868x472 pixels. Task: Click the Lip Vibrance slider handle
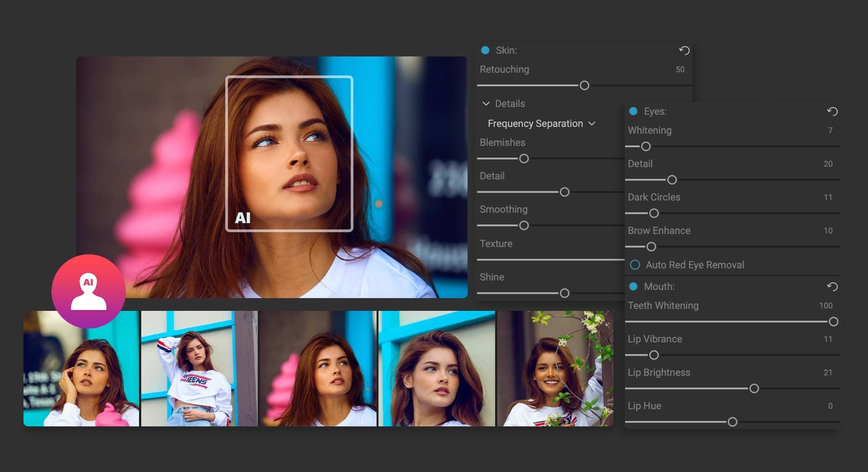click(x=654, y=355)
